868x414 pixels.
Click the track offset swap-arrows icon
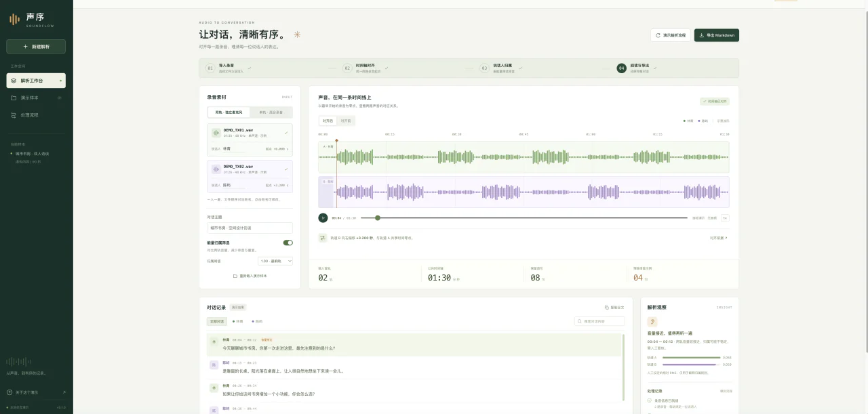(x=323, y=238)
